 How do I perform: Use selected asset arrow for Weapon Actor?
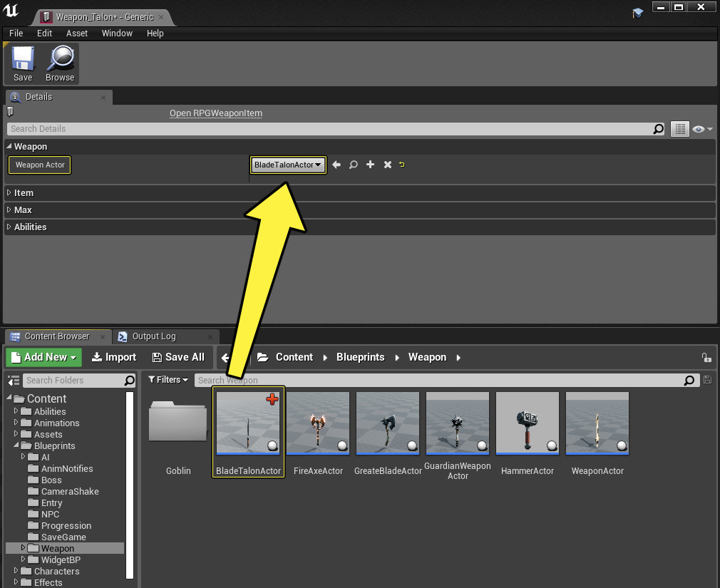[336, 165]
